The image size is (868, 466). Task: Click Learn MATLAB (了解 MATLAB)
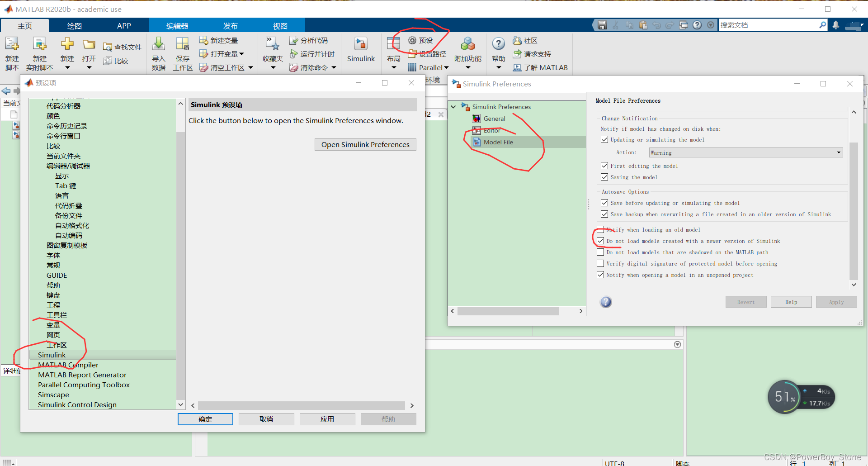point(540,67)
